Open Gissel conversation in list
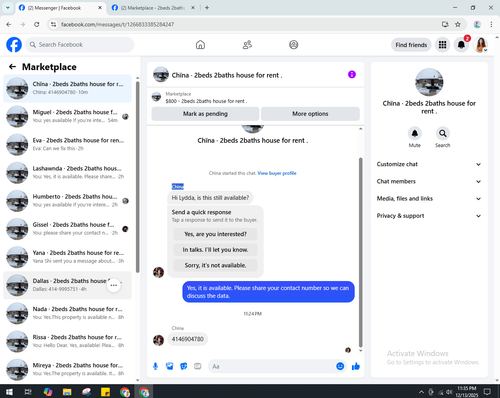Viewport: 500px width, 398px height. [x=68, y=229]
